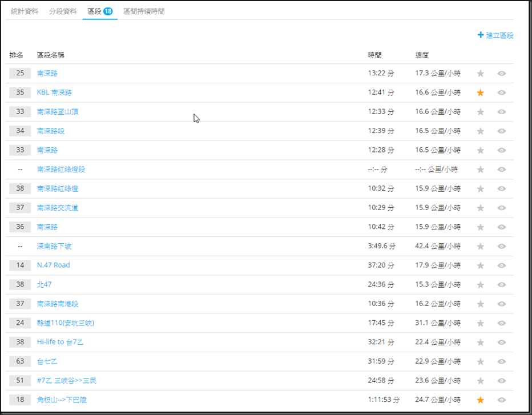Open the #7乙 三峽谷>>三民 segment link
Screen dimensions: 532x415
click(x=66, y=380)
